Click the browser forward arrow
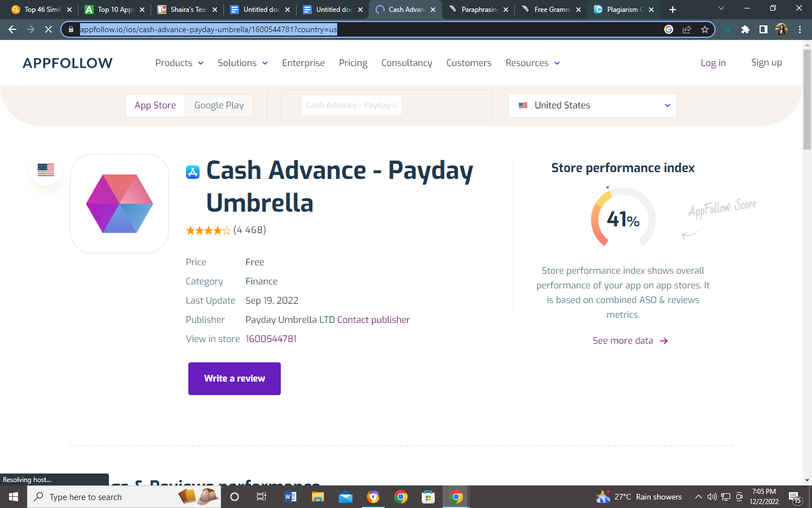This screenshot has height=508, width=812. point(30,29)
